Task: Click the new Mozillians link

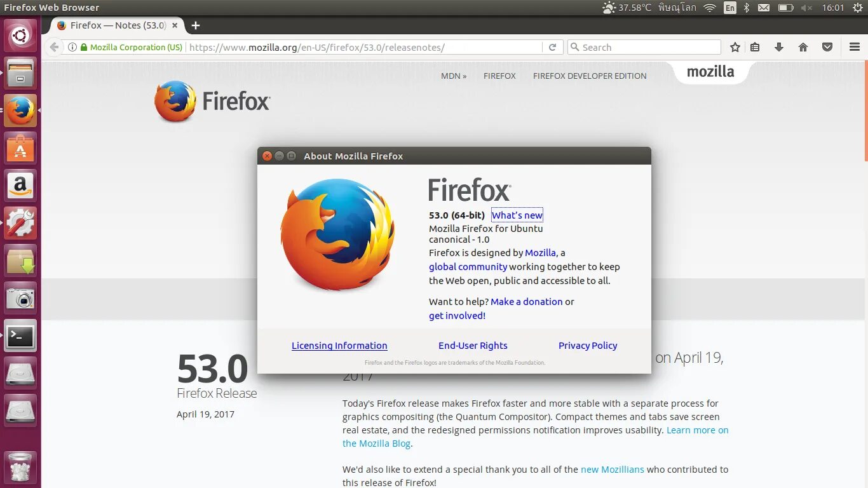Action: (613, 470)
